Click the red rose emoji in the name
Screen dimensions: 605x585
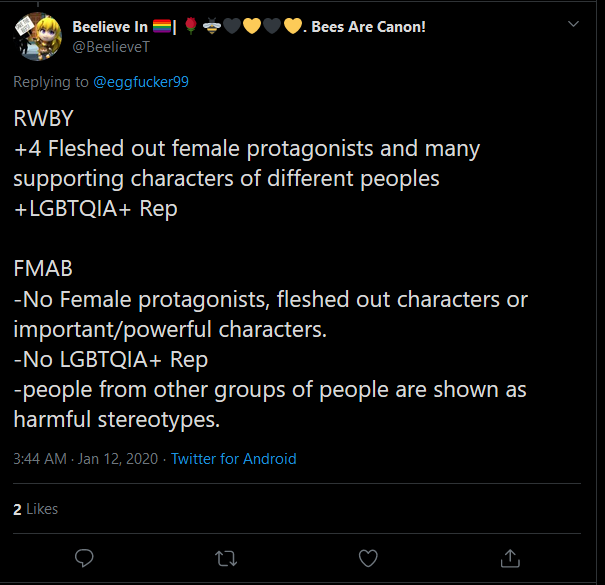[191, 26]
